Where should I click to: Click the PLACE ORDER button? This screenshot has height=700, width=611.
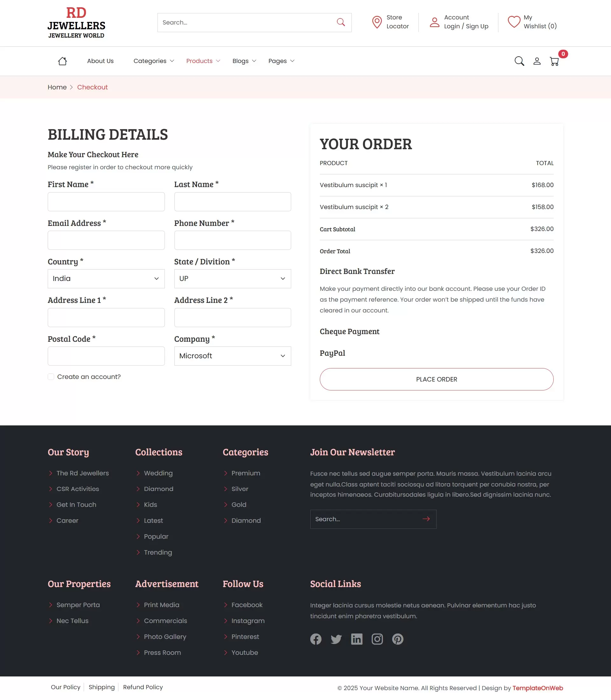(436, 379)
